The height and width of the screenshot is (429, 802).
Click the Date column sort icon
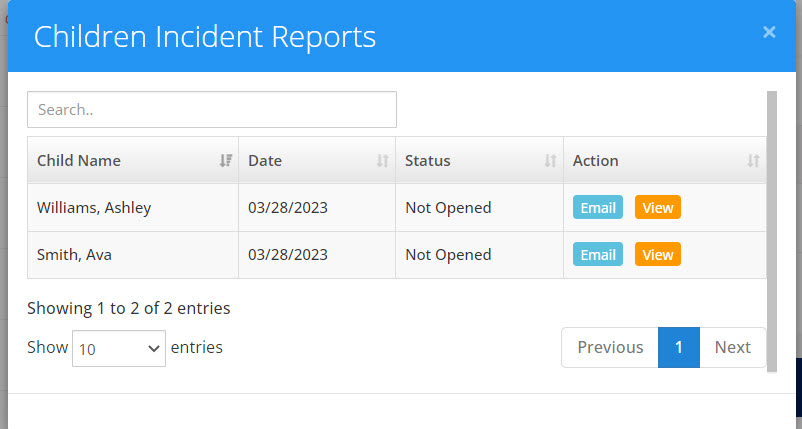pos(383,161)
